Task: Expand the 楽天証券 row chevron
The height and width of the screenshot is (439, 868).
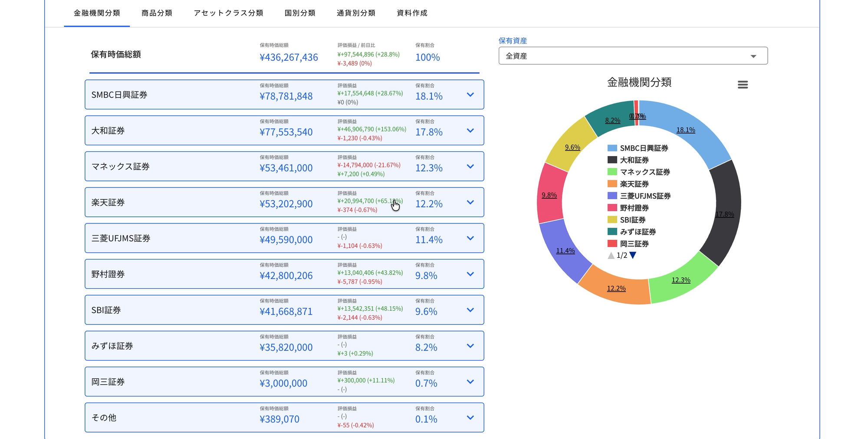Action: [x=470, y=202]
